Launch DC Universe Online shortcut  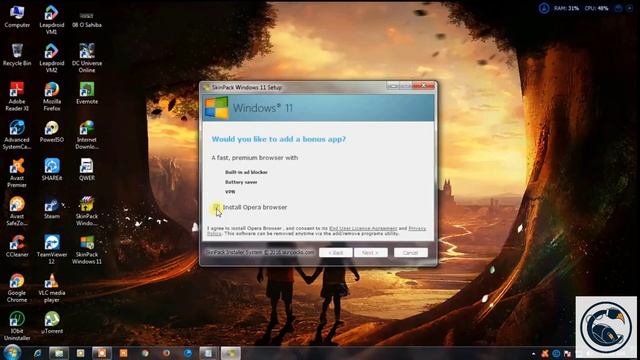87,58
